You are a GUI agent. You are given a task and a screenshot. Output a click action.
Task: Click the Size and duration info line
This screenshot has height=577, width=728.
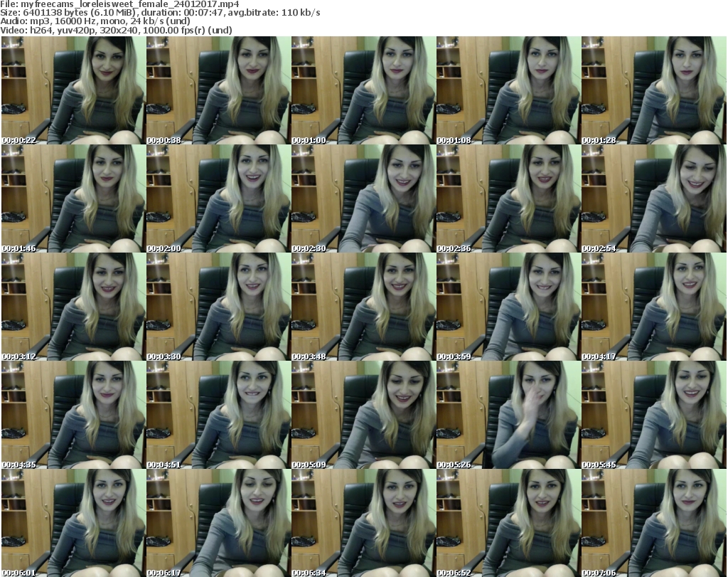(x=160, y=13)
